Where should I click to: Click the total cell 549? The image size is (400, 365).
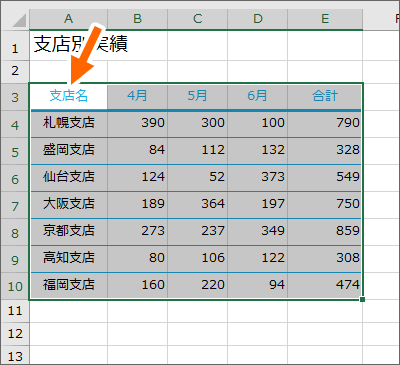tap(325, 178)
